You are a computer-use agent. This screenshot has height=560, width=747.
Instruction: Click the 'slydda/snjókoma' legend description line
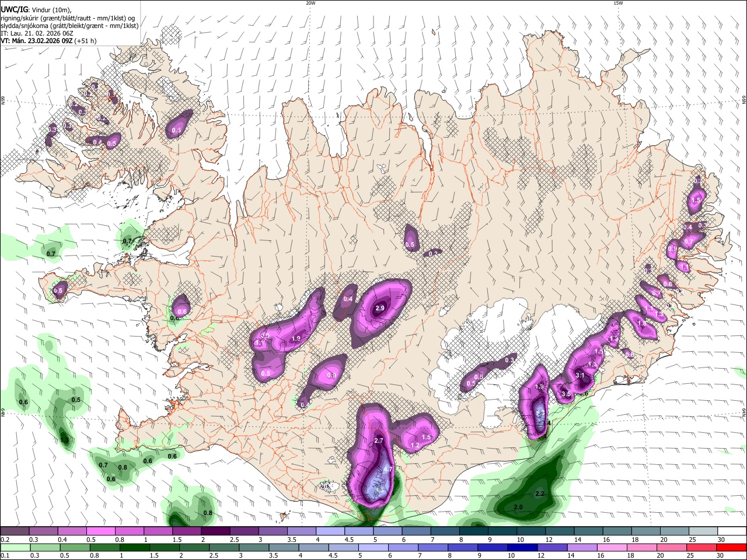point(69,26)
